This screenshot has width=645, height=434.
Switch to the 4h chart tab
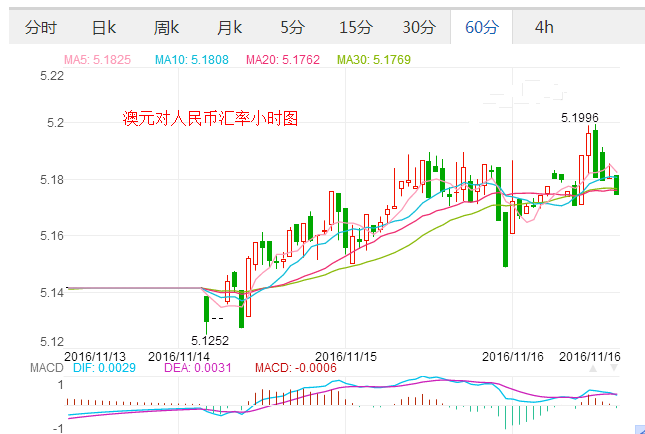point(544,27)
